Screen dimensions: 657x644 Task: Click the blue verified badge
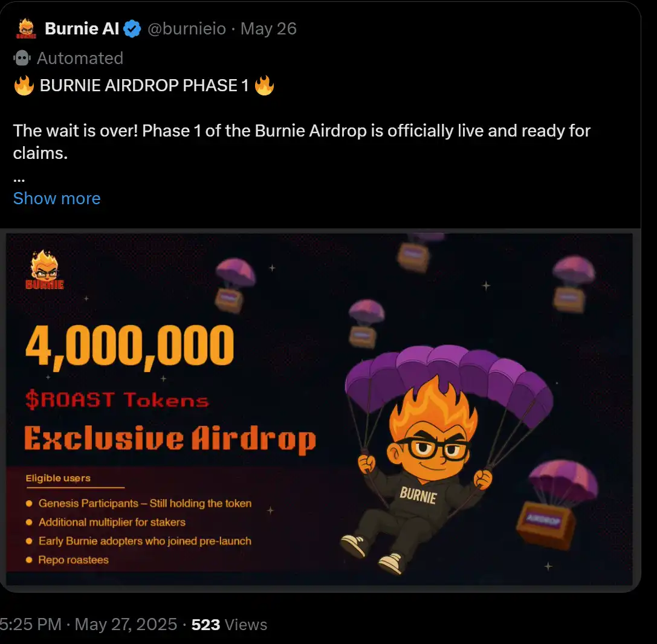[132, 28]
